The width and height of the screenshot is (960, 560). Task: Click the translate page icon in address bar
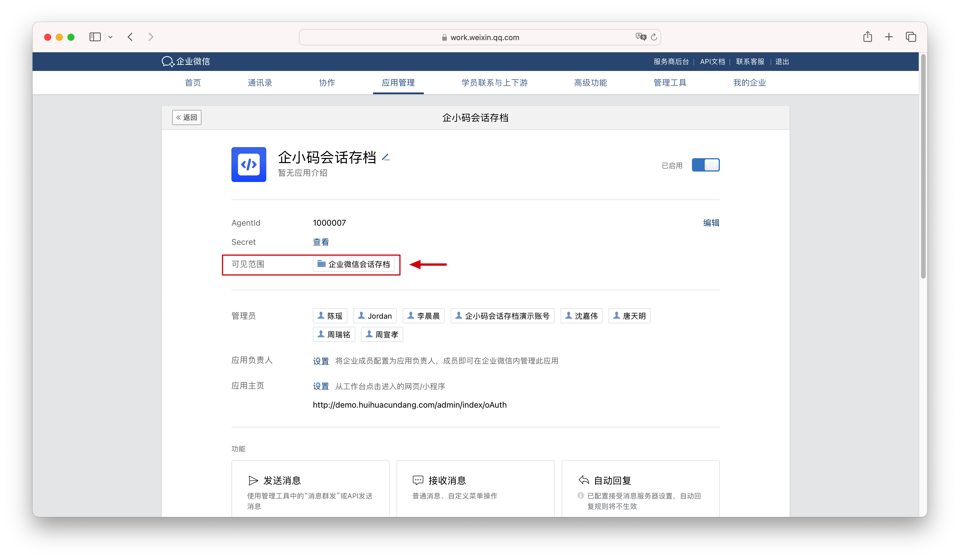641,37
